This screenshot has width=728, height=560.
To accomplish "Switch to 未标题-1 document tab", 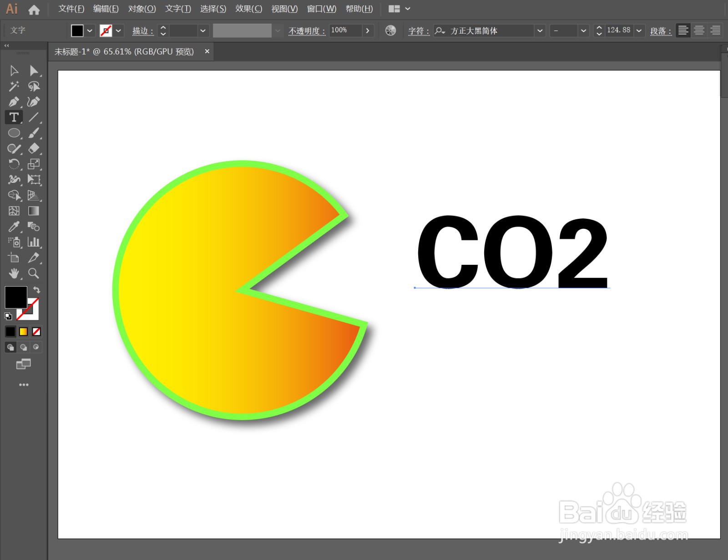I will click(124, 52).
